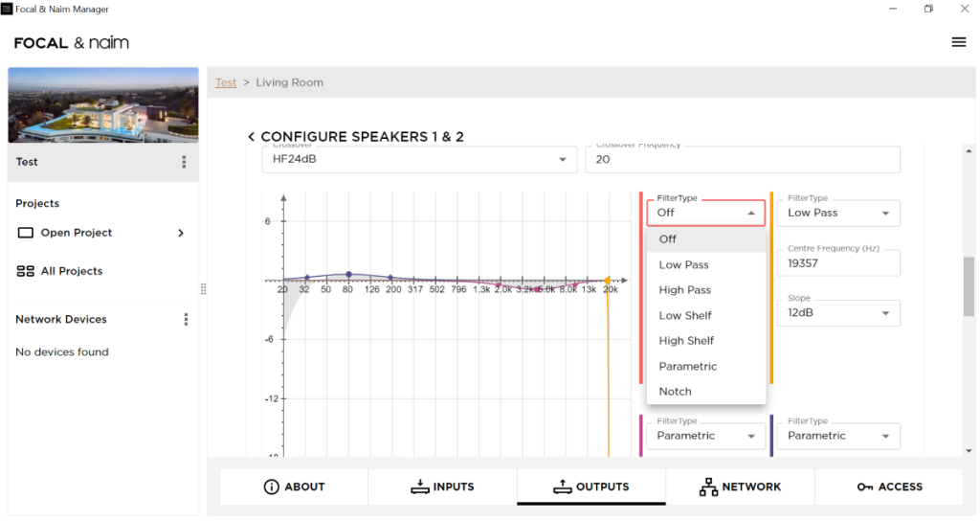Minimize the Focal & Naim Manager window
This screenshot has height=521, width=980.
pyautogui.click(x=893, y=9)
